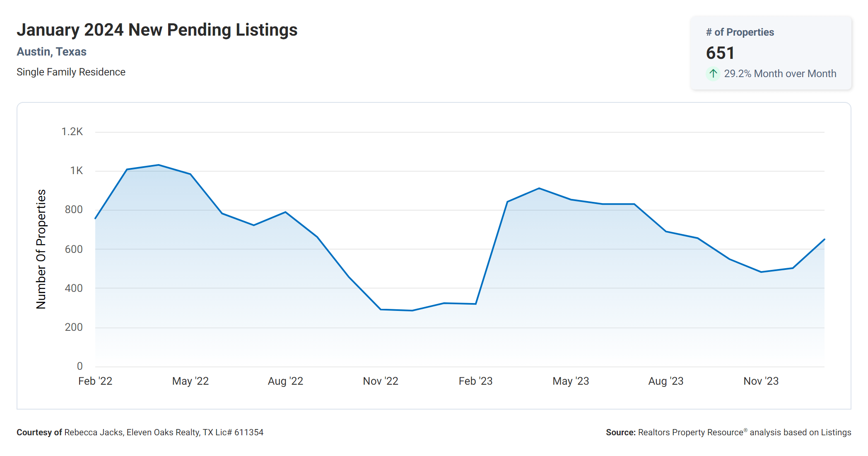Click the 651 properties count
Viewport: 868px width, 456px height.
click(720, 53)
